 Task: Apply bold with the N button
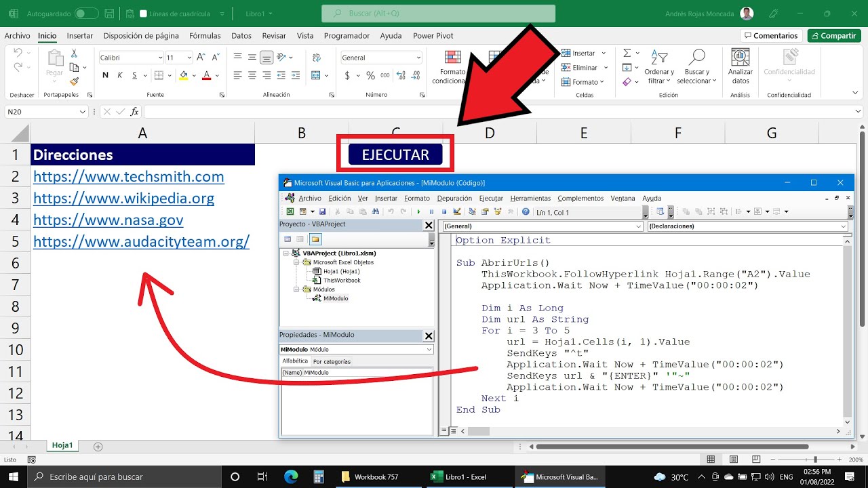coord(105,75)
